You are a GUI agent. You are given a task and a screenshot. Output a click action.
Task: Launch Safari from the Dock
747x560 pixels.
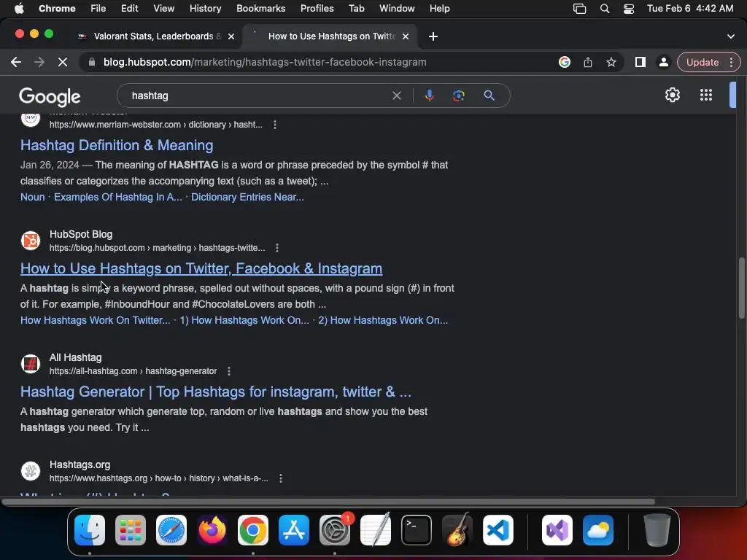(x=171, y=530)
